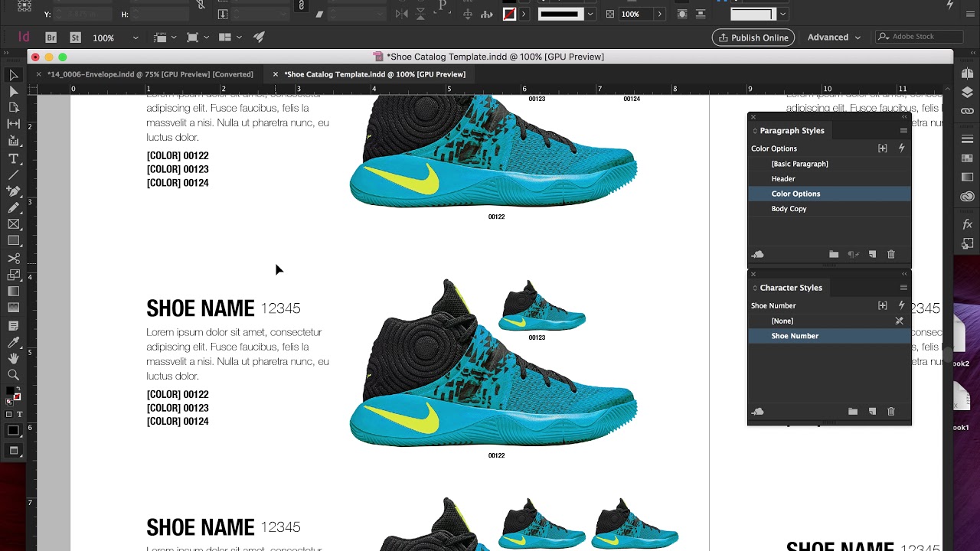Pick the Gap tool
980x551 pixels.
(14, 124)
